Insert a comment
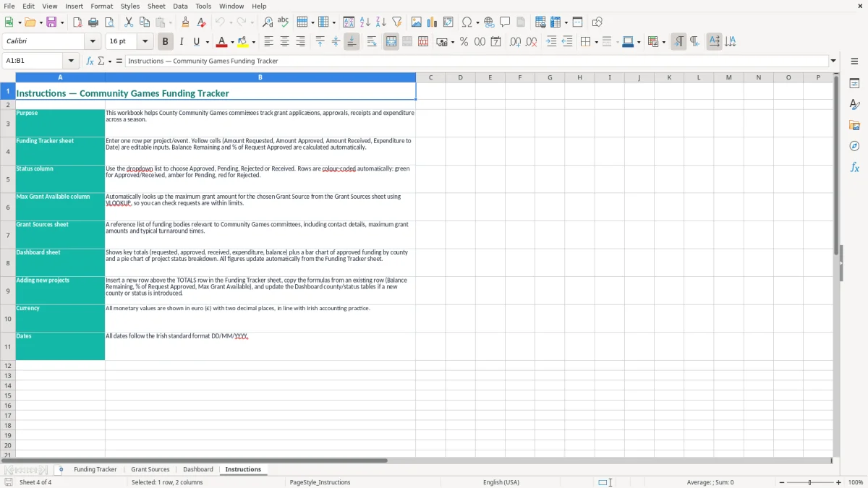Viewport: 868px width, 488px height. click(x=505, y=22)
